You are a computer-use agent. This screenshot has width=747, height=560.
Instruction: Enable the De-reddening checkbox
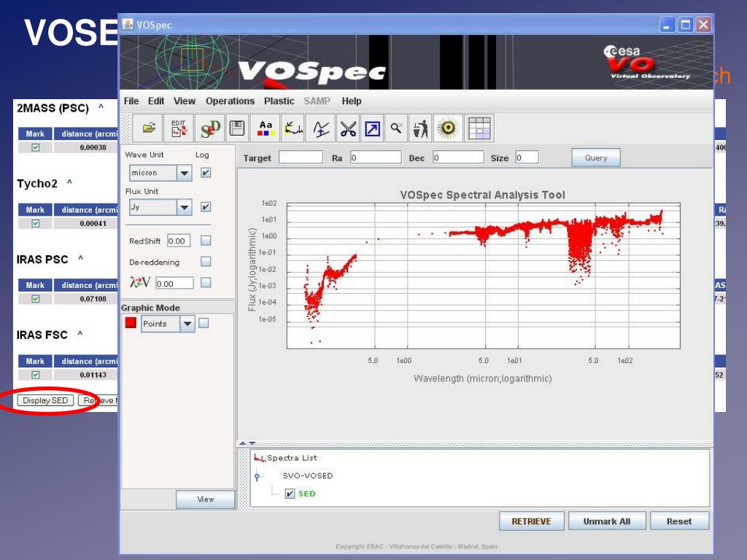pyautogui.click(x=206, y=262)
